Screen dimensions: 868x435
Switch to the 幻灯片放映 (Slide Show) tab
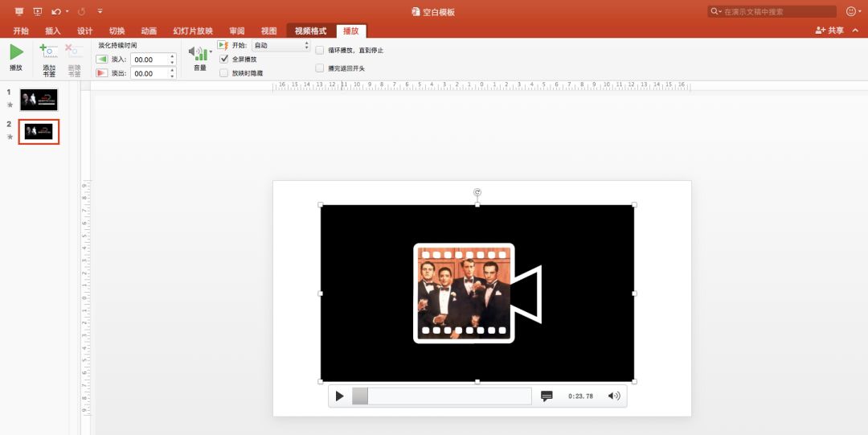[x=193, y=31]
